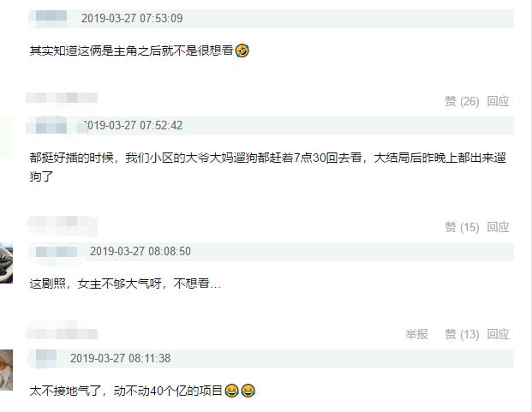Click the rolling-laugh emoji after 不是很想看
The width and height of the screenshot is (532, 412).
242,51
